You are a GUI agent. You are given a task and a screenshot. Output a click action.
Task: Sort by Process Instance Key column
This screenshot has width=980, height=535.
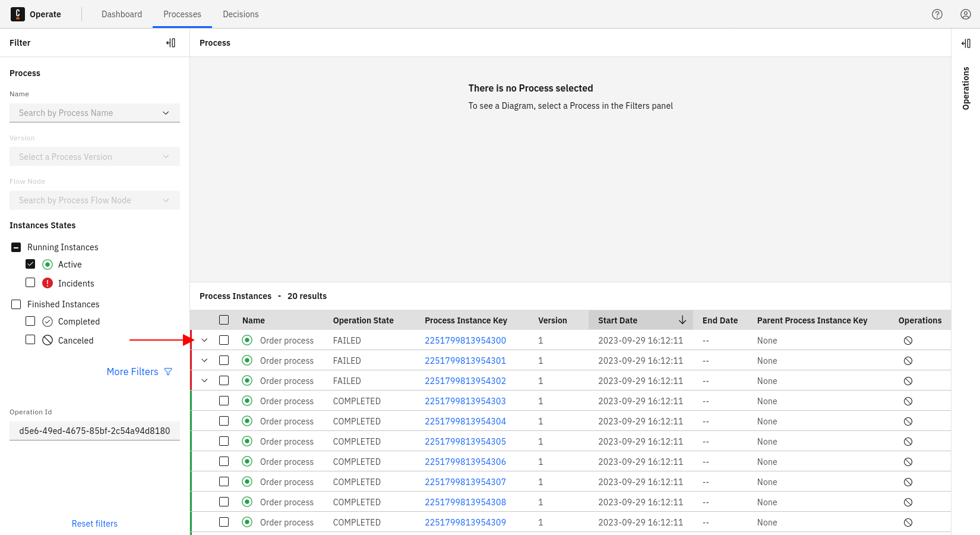(x=466, y=320)
